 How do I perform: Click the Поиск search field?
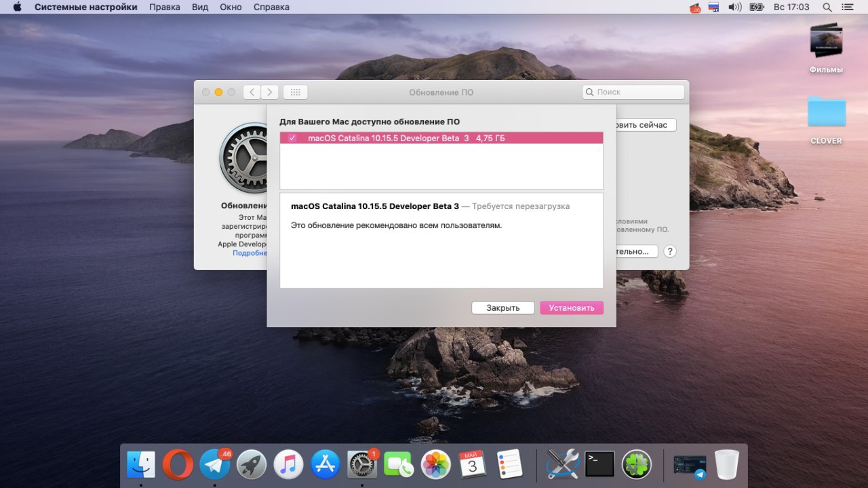point(633,92)
